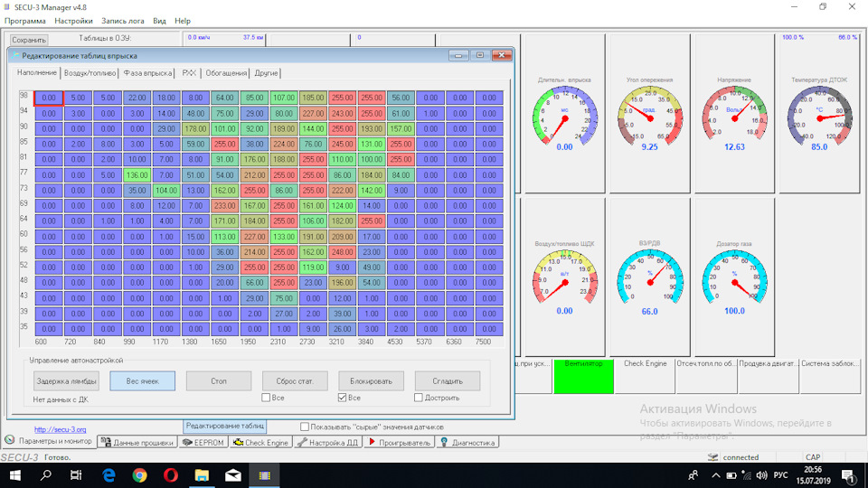Click the green Вентилятор indicator

point(583,376)
